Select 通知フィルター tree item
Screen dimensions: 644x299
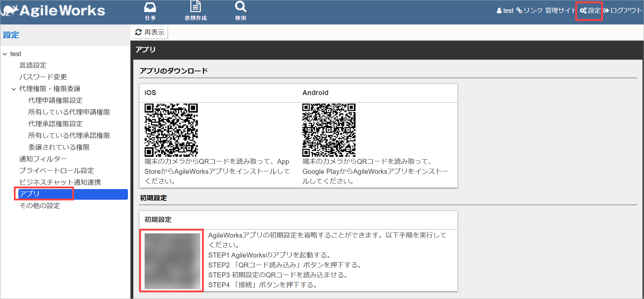pyautogui.click(x=43, y=159)
